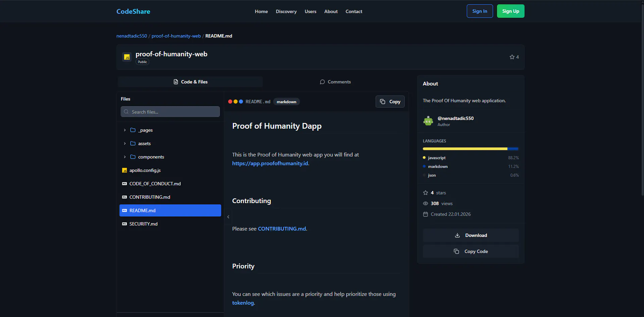644x317 pixels.
Task: Click the star icon beside the count 4
Action: (512, 57)
